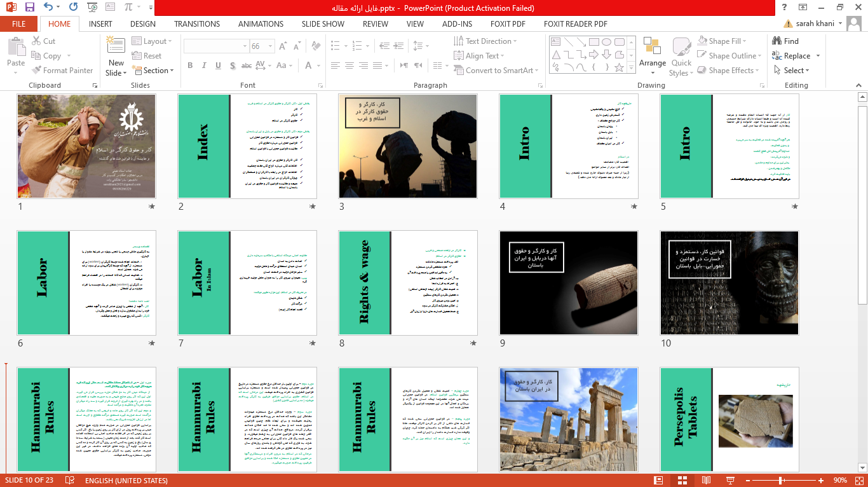Save the presentation from Quick Access Toolbar

[x=30, y=8]
